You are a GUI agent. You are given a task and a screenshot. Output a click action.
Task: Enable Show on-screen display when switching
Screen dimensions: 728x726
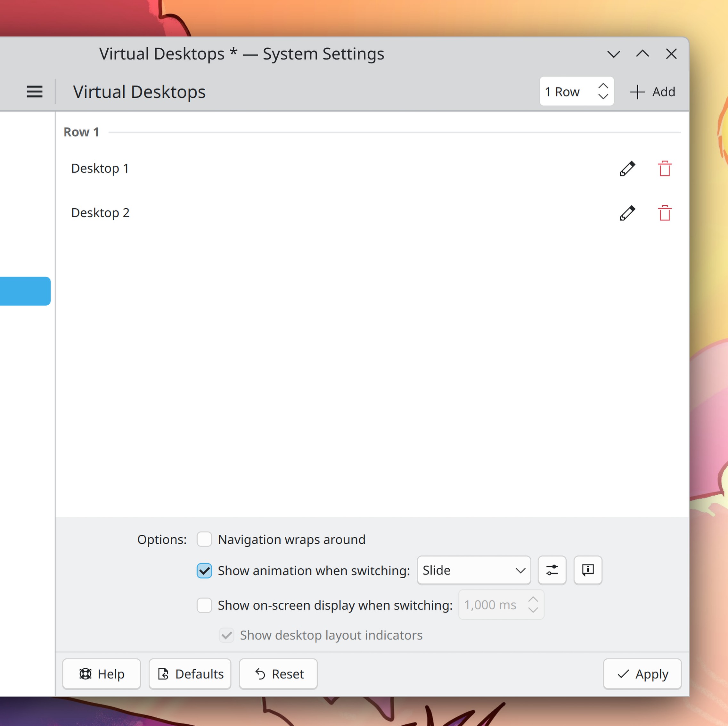[x=204, y=605]
